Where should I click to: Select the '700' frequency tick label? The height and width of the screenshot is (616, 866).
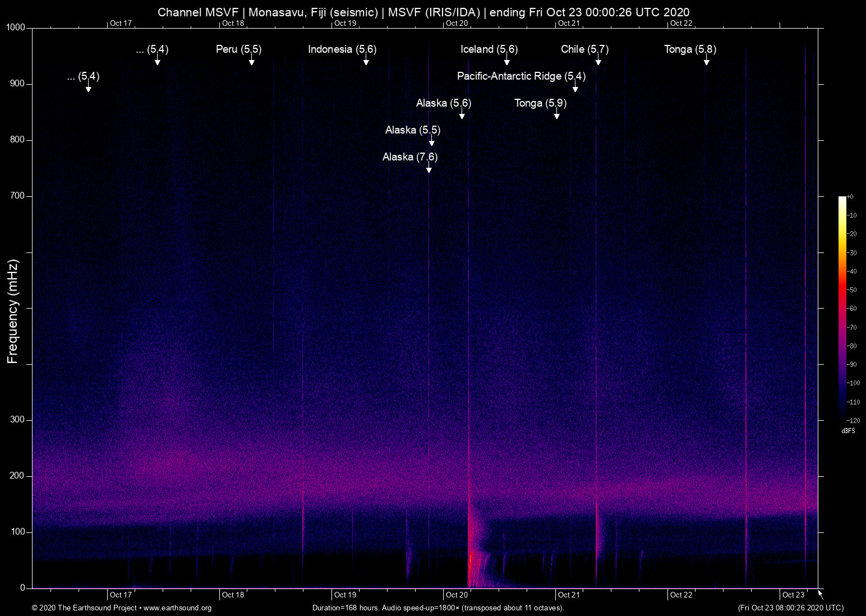click(18, 196)
